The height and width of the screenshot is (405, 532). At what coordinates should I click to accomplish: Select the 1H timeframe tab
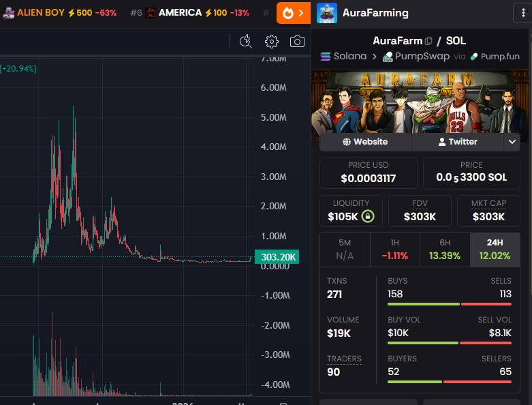[x=395, y=250]
